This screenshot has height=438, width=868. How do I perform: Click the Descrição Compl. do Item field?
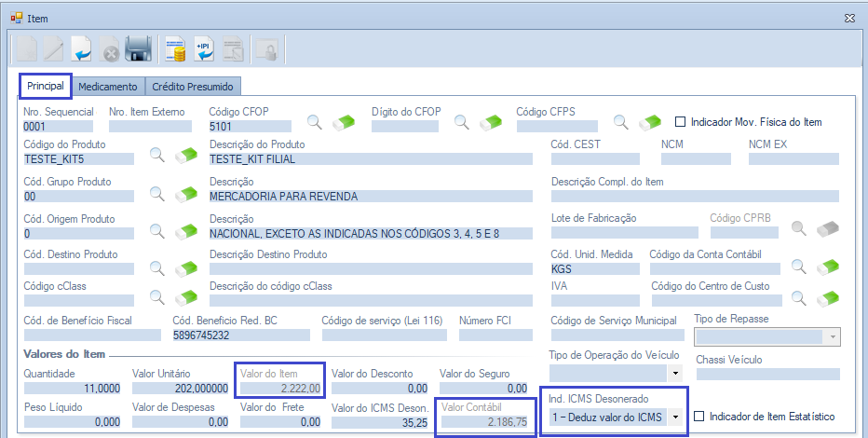tap(695, 196)
